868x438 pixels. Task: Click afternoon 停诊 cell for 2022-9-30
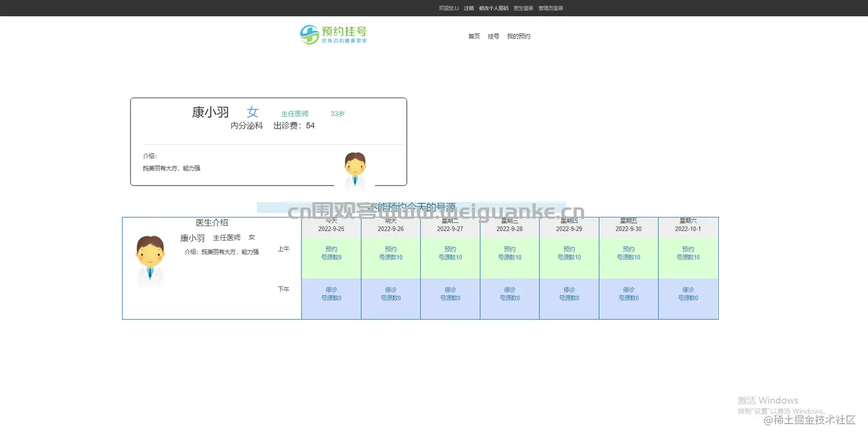tap(629, 299)
